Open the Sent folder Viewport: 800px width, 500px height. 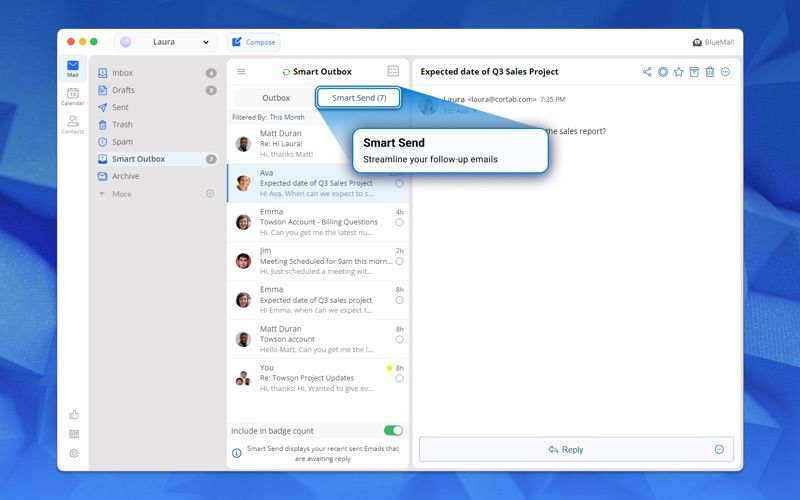[157, 107]
